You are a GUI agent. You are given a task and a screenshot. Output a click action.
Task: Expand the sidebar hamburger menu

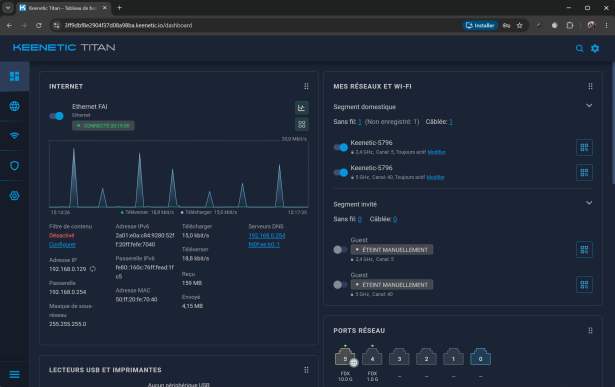[15, 375]
